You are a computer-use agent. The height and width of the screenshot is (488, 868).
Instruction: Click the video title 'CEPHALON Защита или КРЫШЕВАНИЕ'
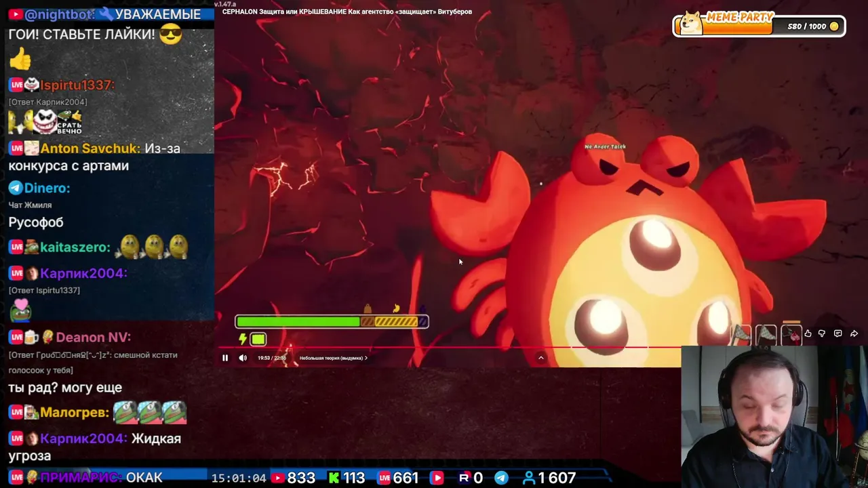coord(347,12)
